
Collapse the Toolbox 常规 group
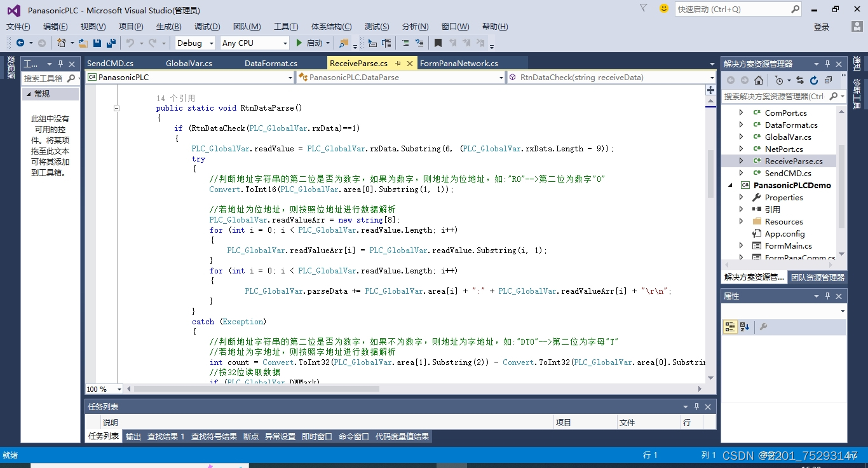click(29, 94)
